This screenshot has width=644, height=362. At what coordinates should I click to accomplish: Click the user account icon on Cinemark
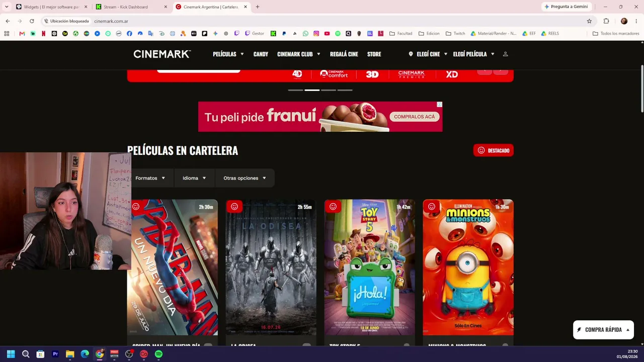506,54
